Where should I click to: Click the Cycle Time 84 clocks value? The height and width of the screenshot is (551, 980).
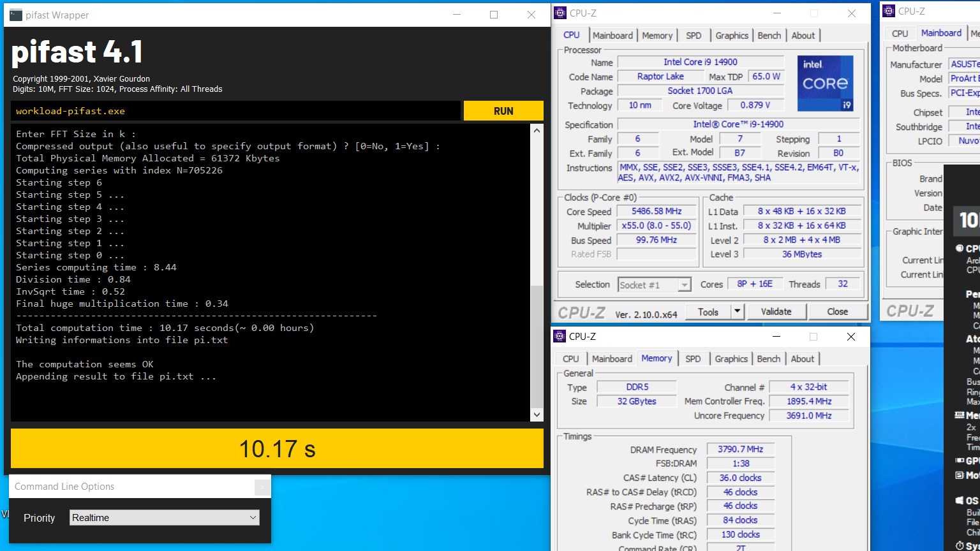pos(740,520)
